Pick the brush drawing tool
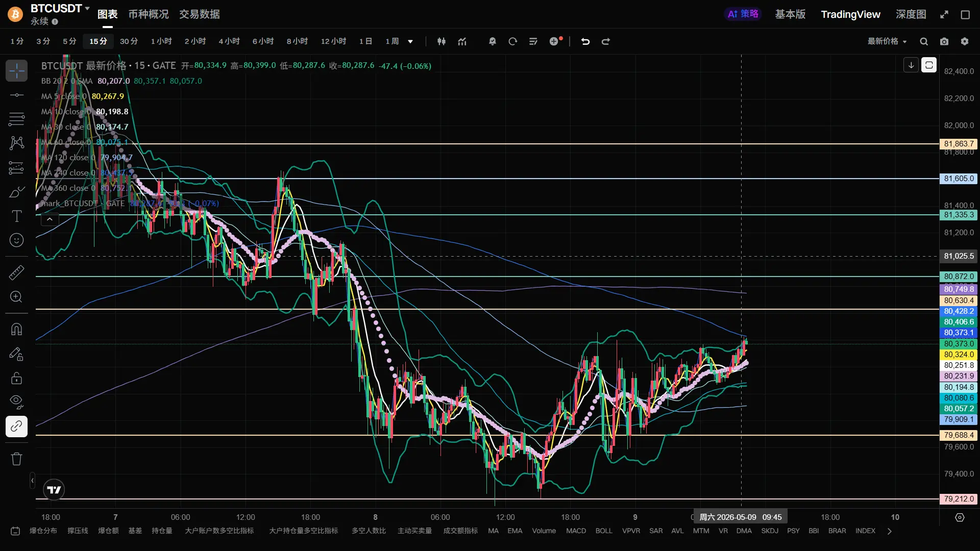The image size is (980, 551). (16, 192)
